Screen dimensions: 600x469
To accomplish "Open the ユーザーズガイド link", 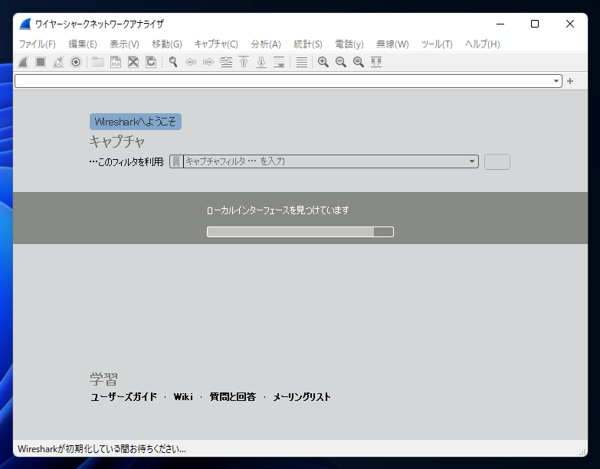I will click(124, 397).
